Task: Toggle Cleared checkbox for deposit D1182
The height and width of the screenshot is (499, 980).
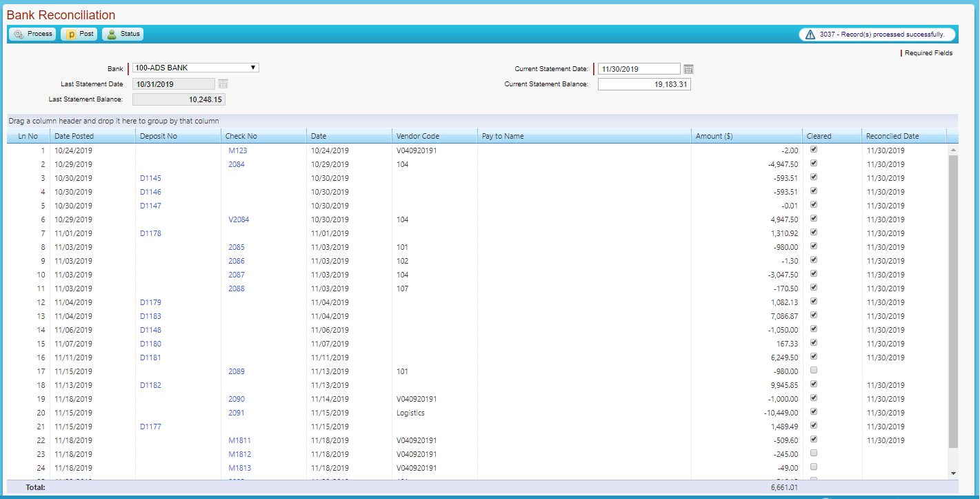Action: click(814, 384)
